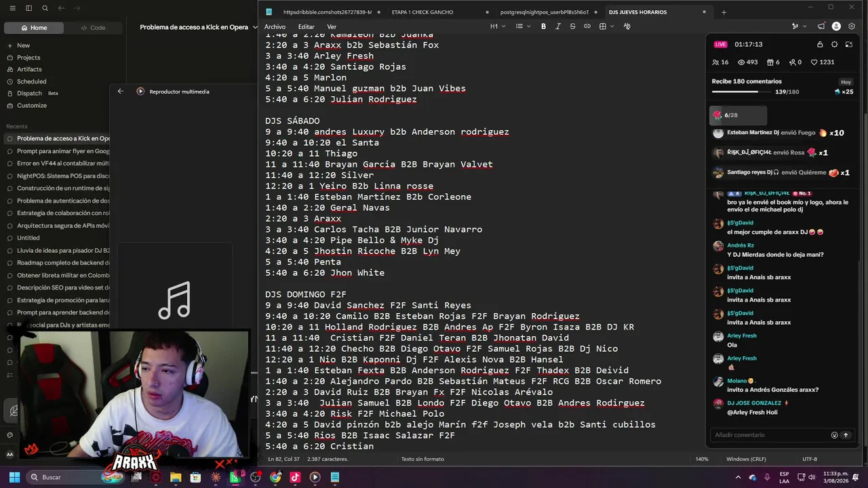The image size is (868, 488).
Task: Open File Explorer from the taskbar
Action: pyautogui.click(x=176, y=477)
